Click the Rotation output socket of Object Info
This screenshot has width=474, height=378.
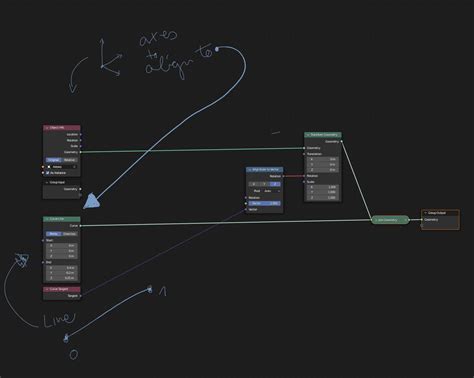pos(81,140)
